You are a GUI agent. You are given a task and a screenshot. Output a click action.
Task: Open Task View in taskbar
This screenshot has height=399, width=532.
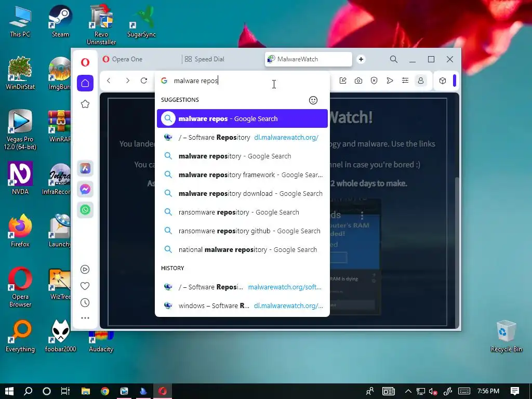tap(65, 391)
